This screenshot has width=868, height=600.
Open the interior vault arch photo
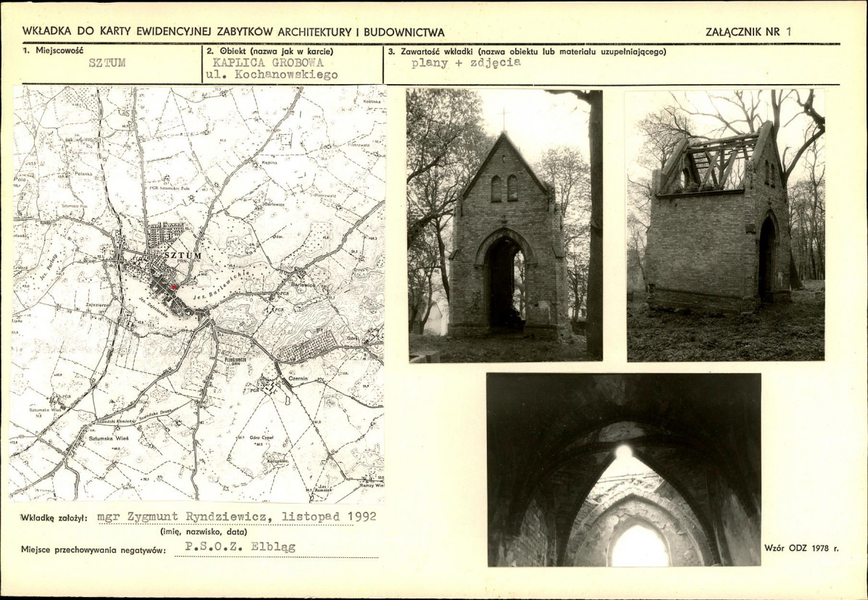[623, 470]
